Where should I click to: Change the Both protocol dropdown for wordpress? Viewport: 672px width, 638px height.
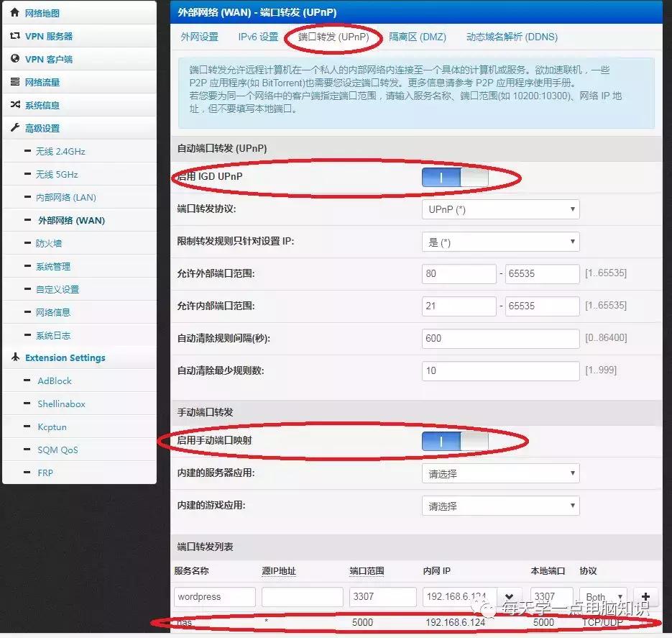tap(602, 597)
